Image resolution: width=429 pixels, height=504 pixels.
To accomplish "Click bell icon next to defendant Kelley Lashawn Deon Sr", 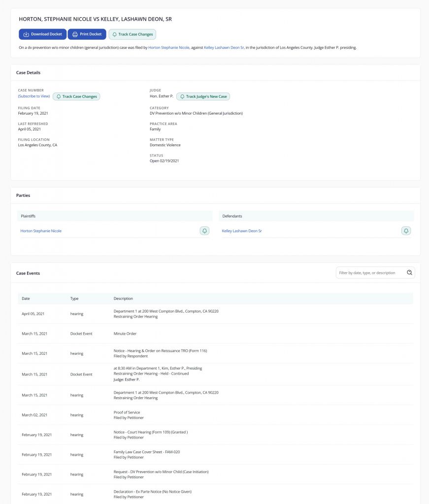I will (406, 231).
